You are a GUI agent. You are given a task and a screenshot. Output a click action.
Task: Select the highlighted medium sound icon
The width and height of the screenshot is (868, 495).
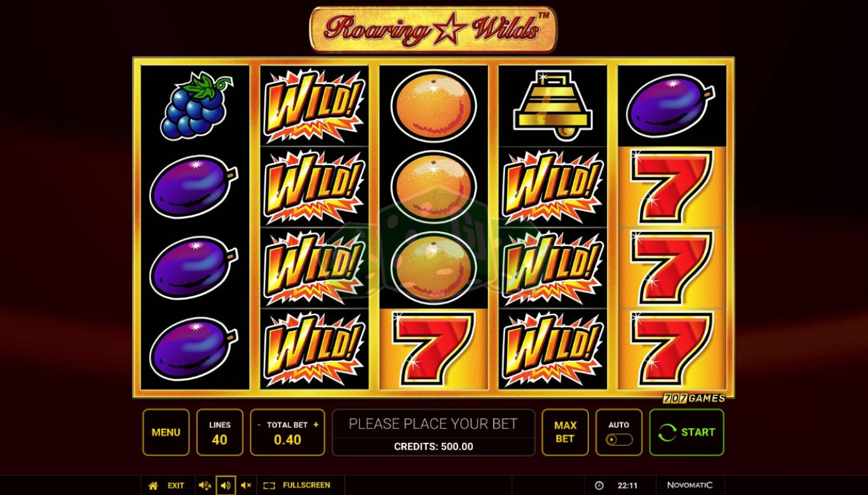226,485
